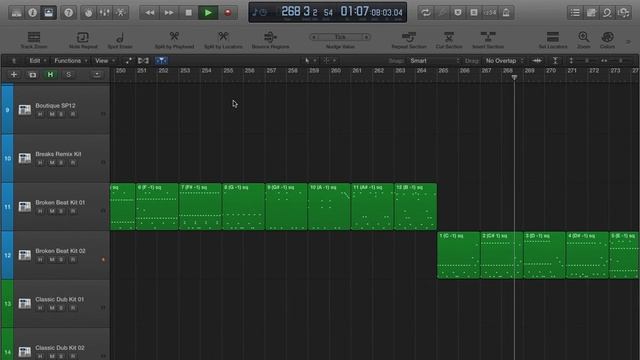This screenshot has width=640, height=360.
Task: Click the red Record button
Action: coord(228,13)
